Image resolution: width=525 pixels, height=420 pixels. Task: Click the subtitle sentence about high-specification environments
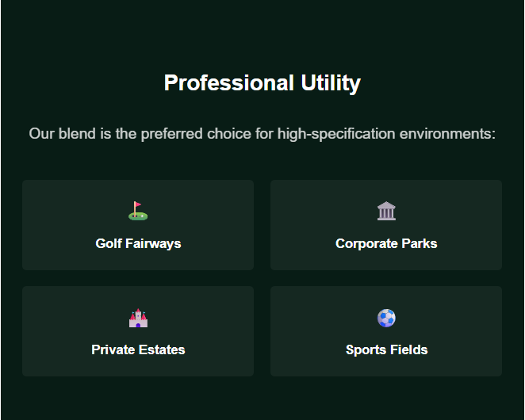262,133
